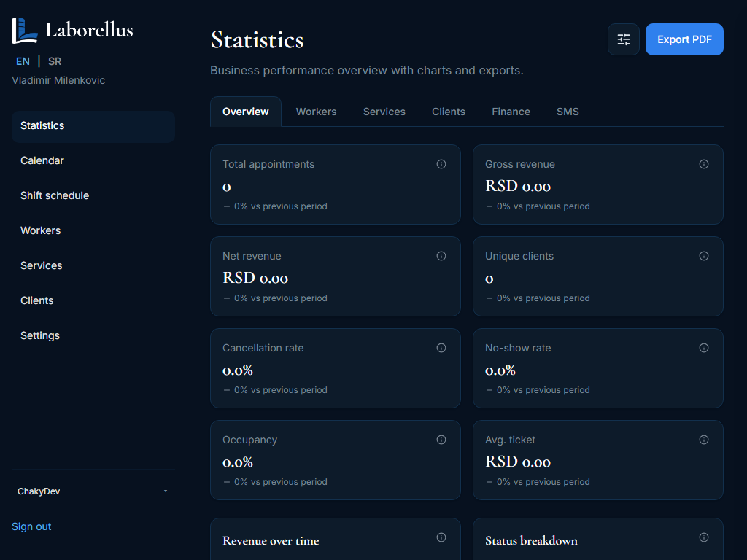Open Workers in the sidebar
Image resolution: width=747 pixels, height=560 pixels.
pyautogui.click(x=93, y=231)
